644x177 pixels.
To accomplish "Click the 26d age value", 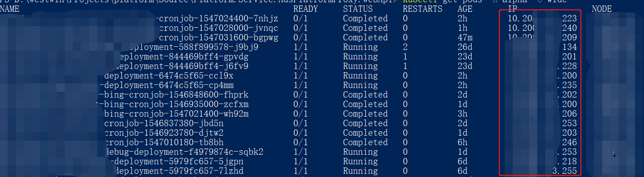I will click(465, 47).
